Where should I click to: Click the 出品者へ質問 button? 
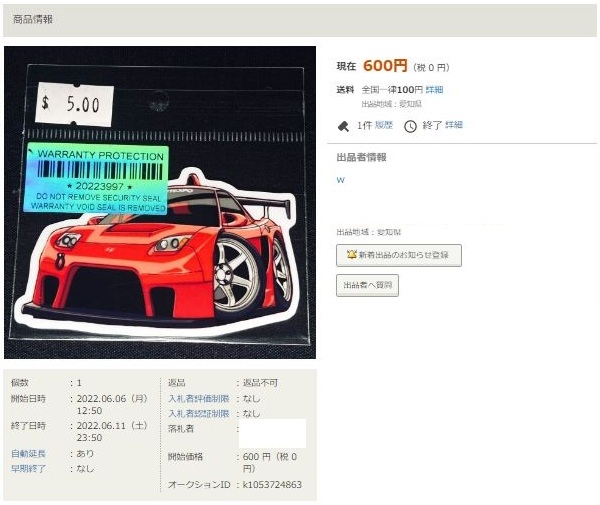click(367, 285)
